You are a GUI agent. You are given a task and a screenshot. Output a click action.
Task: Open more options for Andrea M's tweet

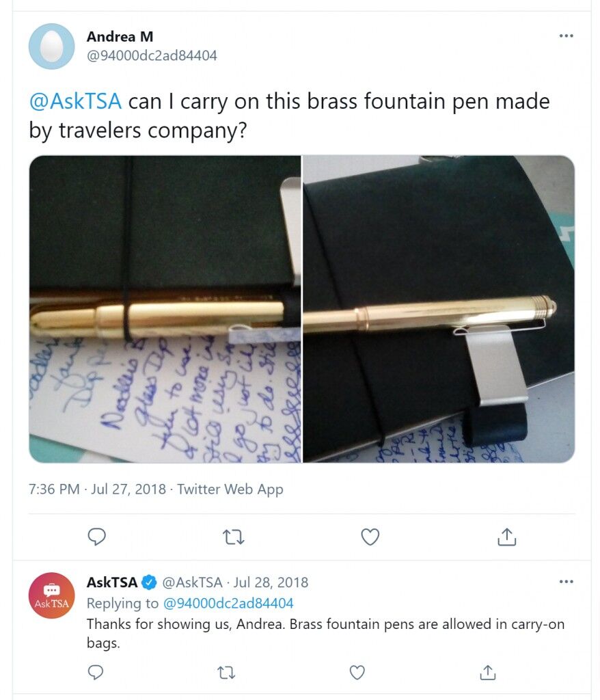click(x=566, y=36)
